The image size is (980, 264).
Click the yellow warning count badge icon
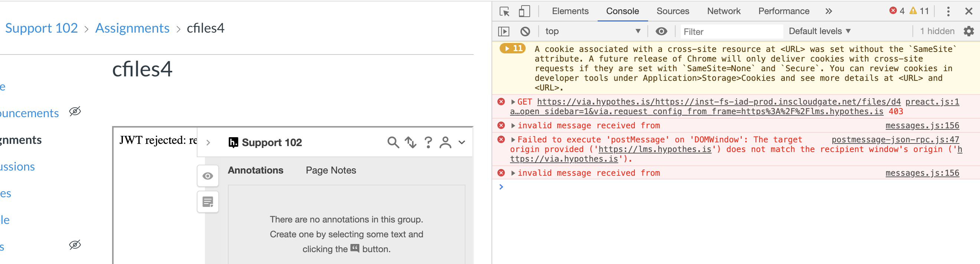pos(913,11)
